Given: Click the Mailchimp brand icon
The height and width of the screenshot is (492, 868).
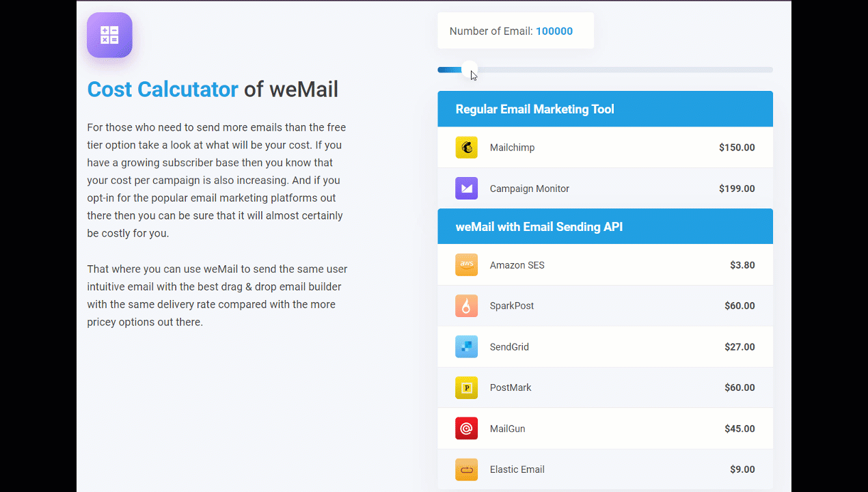Looking at the screenshot, I should [x=466, y=147].
